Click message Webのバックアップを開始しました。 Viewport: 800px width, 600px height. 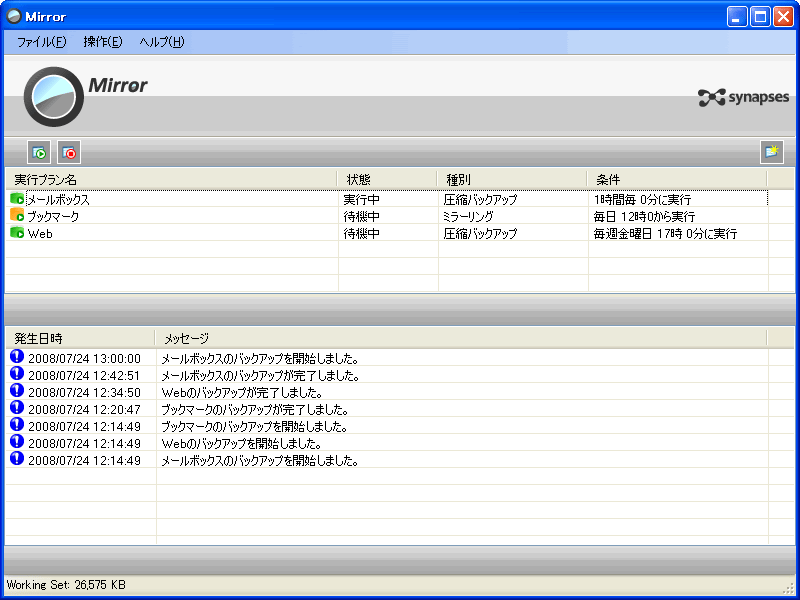coord(242,443)
